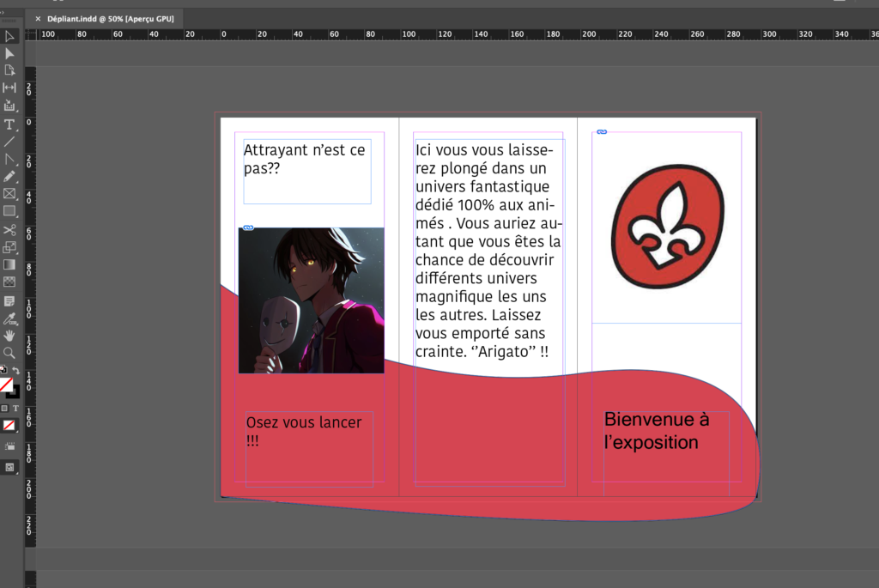
Task: Select the Scissors tool
Action: (9, 230)
